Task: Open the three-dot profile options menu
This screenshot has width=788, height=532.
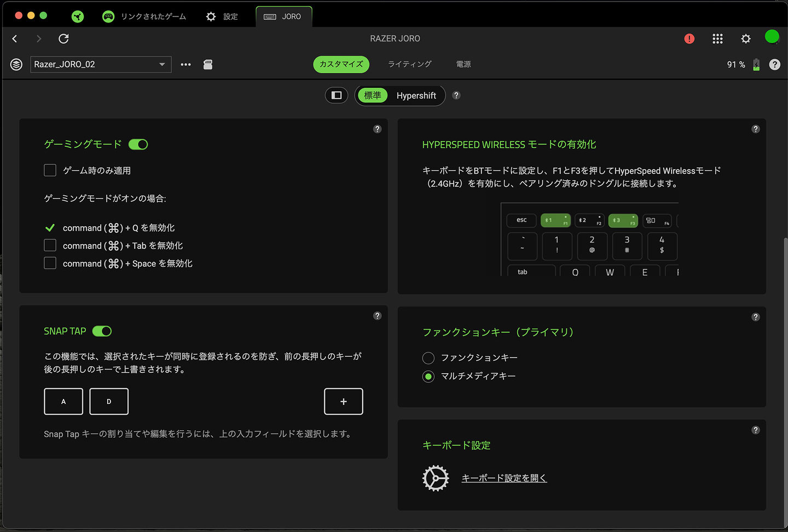Action: pyautogui.click(x=186, y=65)
